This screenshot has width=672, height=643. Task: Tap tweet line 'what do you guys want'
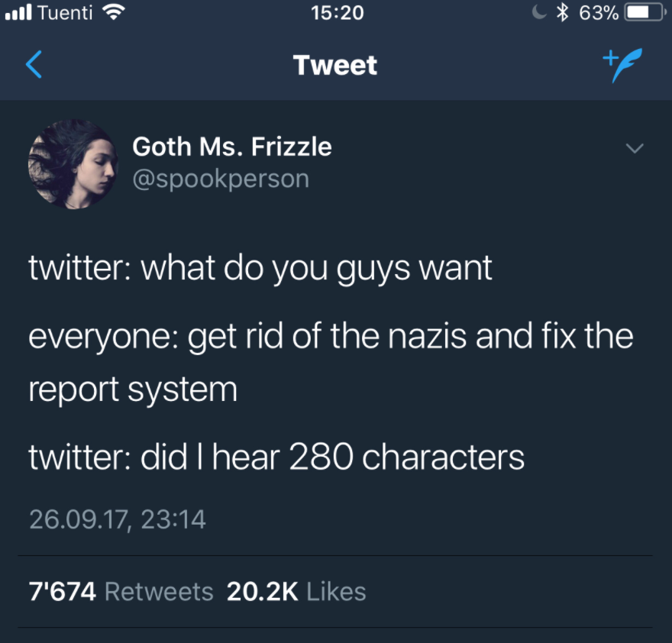pyautogui.click(x=316, y=269)
